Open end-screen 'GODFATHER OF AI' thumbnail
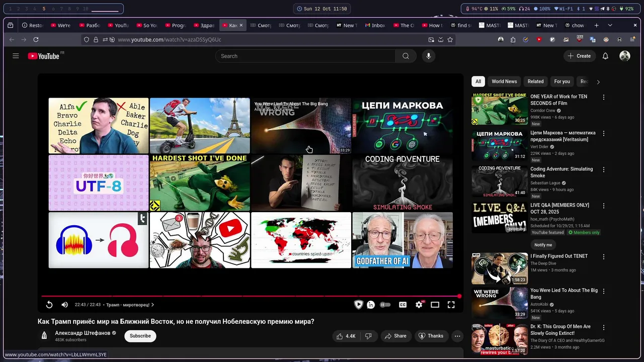The height and width of the screenshot is (362, 644). click(x=403, y=240)
